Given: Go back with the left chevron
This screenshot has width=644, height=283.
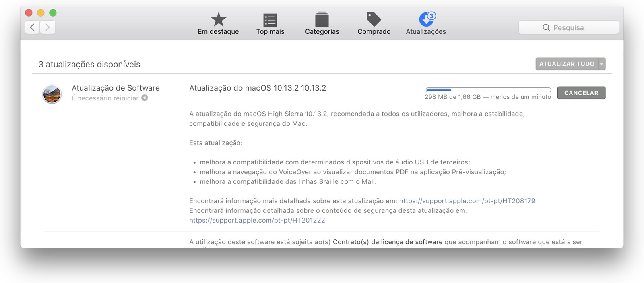Looking at the screenshot, I should click(x=32, y=27).
